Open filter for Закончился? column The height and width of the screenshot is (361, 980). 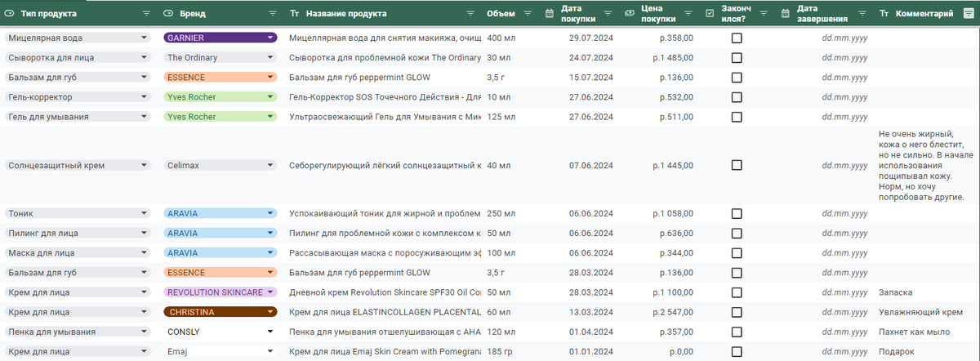[763, 14]
